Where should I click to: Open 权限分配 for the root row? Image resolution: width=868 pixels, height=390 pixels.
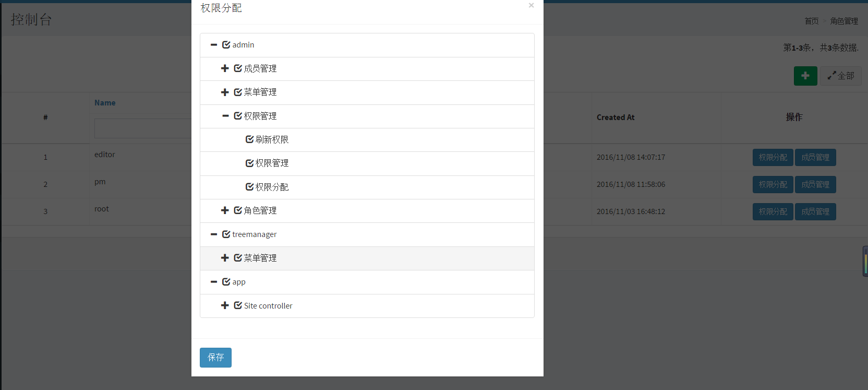click(773, 211)
